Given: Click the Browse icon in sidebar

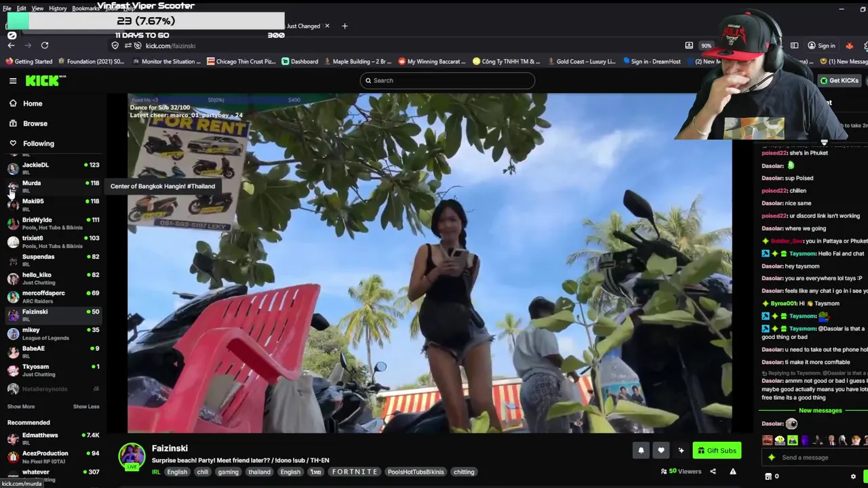Looking at the screenshot, I should (x=13, y=123).
